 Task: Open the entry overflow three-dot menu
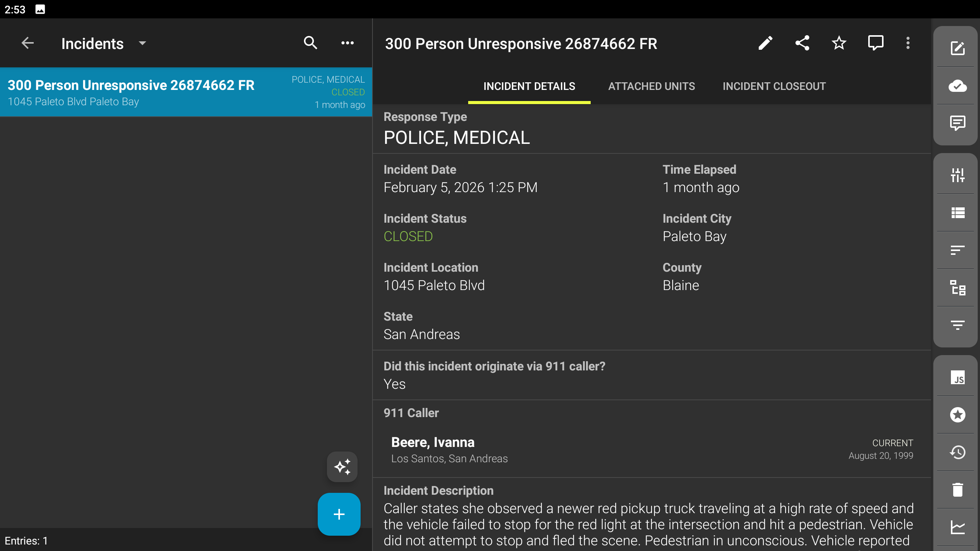908,43
